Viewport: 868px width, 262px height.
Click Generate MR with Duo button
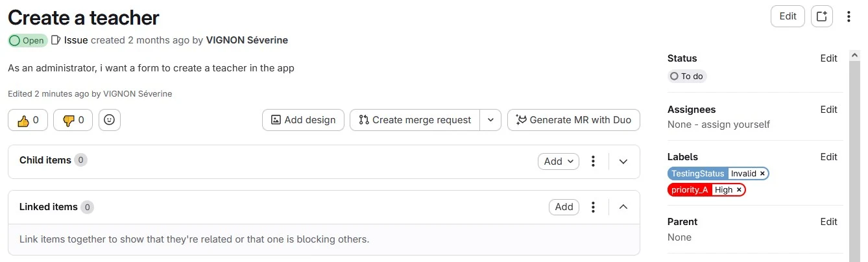click(573, 120)
